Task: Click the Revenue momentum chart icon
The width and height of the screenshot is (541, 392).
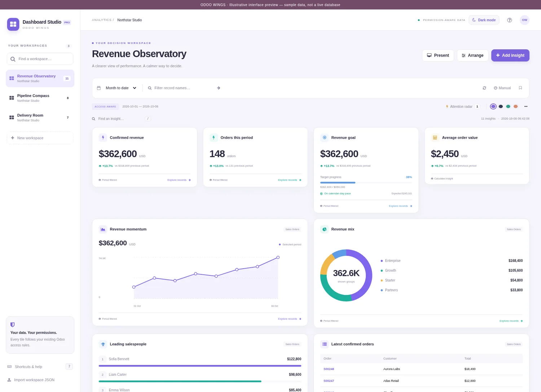Action: pos(103,229)
